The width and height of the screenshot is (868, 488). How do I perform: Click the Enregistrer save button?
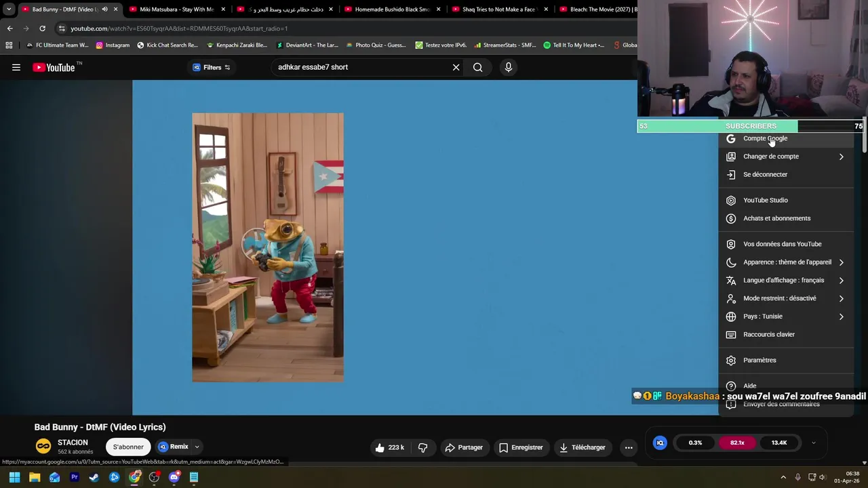[x=521, y=447]
